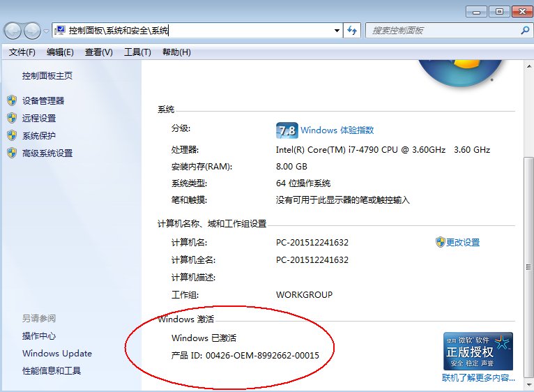Screen dimensions: 534x392
Task: Click shield icon beside 系统保护
Action: pos(12,135)
